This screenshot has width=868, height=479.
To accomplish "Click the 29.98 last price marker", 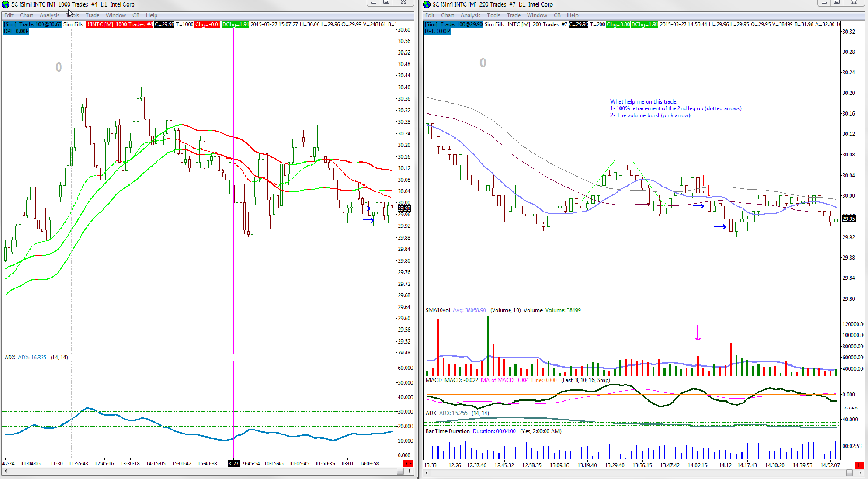I will pos(404,208).
